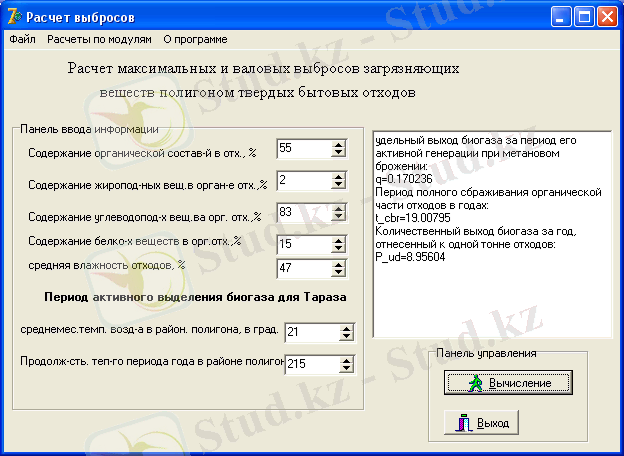Focus the organic content field with 55
The image size is (624, 456).
[304, 149]
